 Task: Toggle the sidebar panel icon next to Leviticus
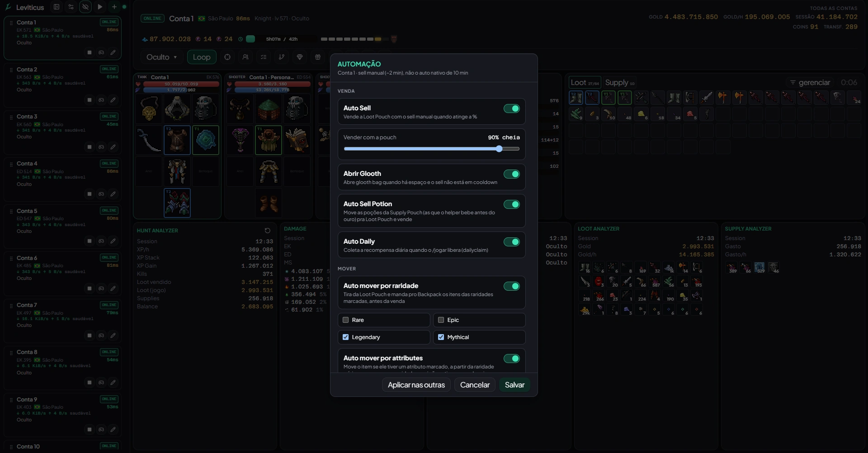(57, 7)
